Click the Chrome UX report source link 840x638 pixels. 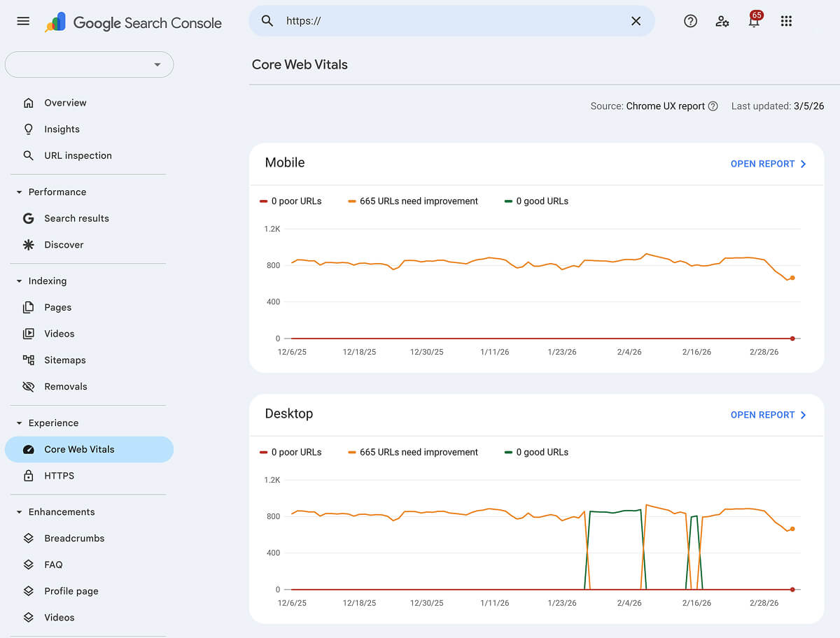[x=666, y=106]
